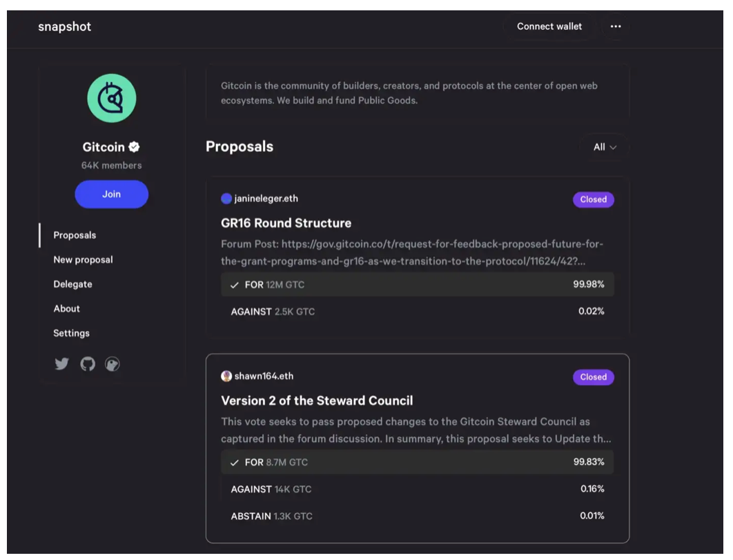
Task: Expand the All proposals filter dropdown
Action: click(x=605, y=147)
